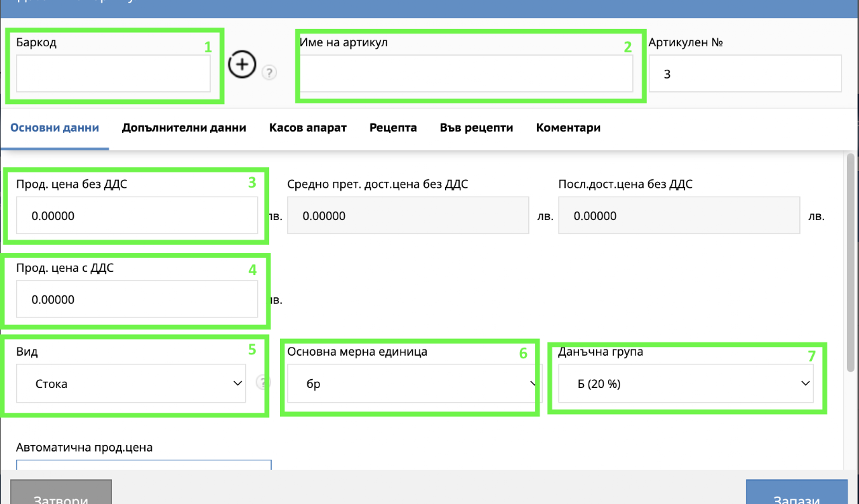
Task: Click into the Име на артикул field
Action: 466,73
